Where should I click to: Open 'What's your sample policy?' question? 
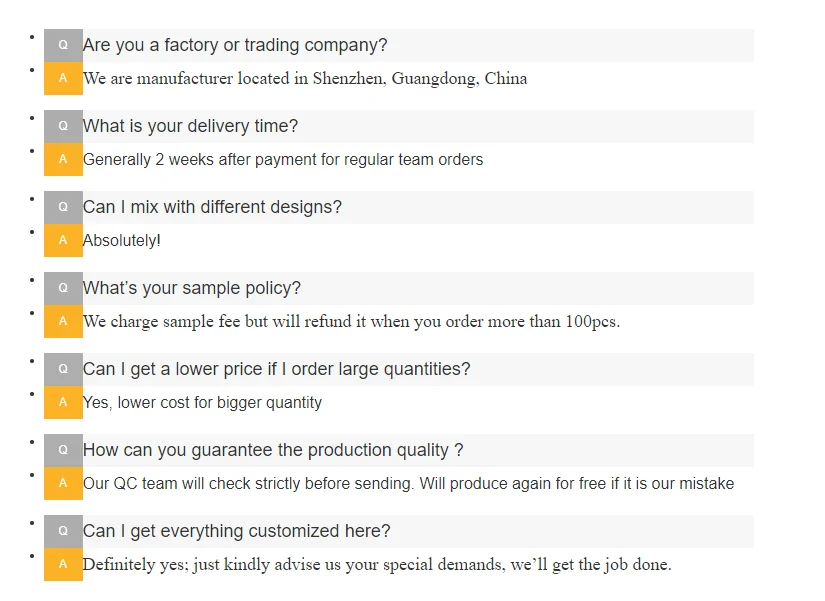pyautogui.click(x=191, y=289)
